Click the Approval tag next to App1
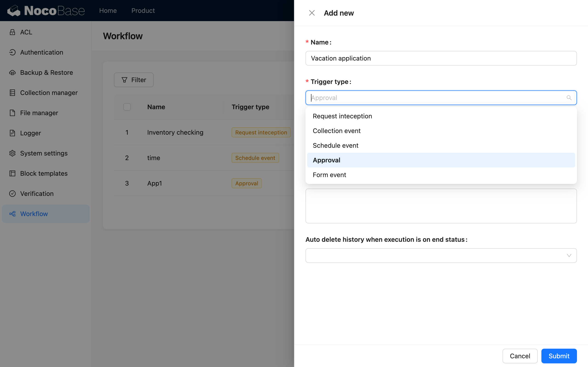Viewport: 588px width, 367px height. [246, 183]
